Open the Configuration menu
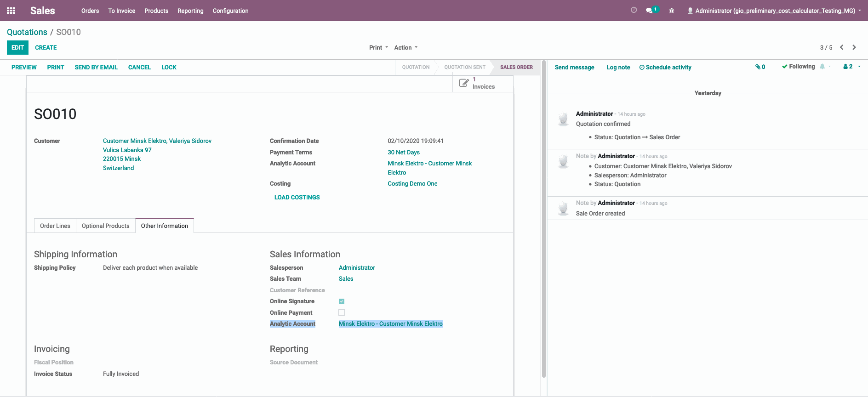Image resolution: width=868 pixels, height=397 pixels. point(230,11)
